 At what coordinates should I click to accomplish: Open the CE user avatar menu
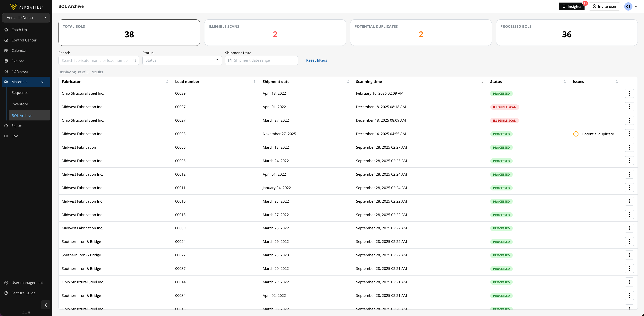coord(628,6)
